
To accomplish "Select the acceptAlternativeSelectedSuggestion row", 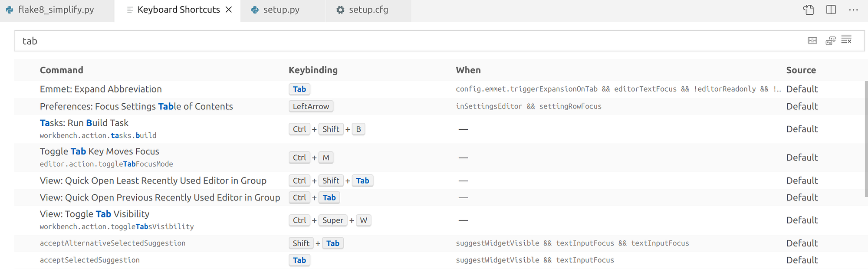I will [439, 243].
